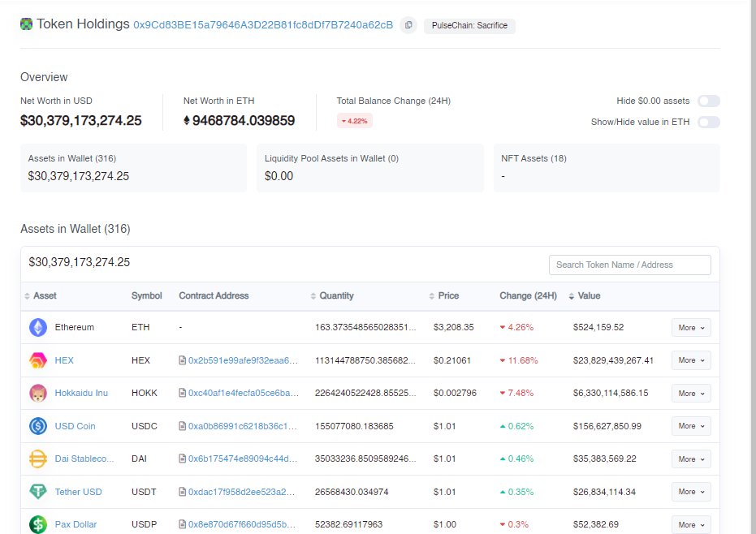This screenshot has height=534, width=756.
Task: Open contract address 0x6b175474e89094c44d...
Action: pos(243,459)
